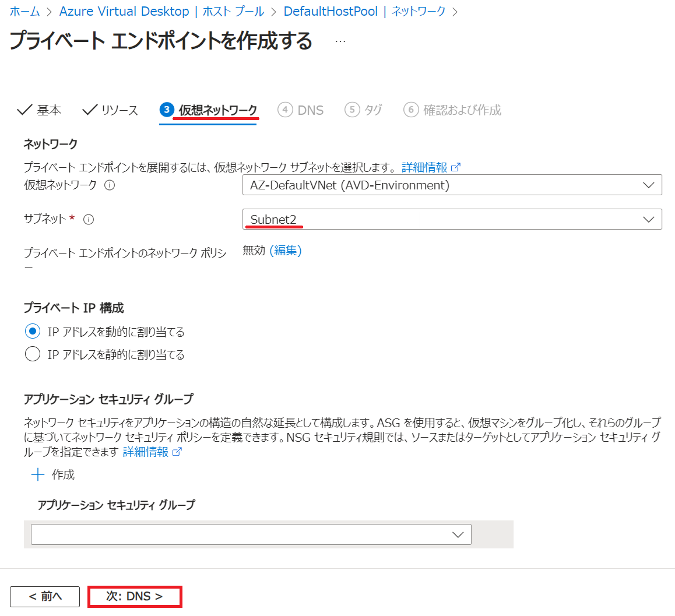This screenshot has height=616, width=675.
Task: Open the Subnet2 subnet dropdown
Action: point(452,219)
